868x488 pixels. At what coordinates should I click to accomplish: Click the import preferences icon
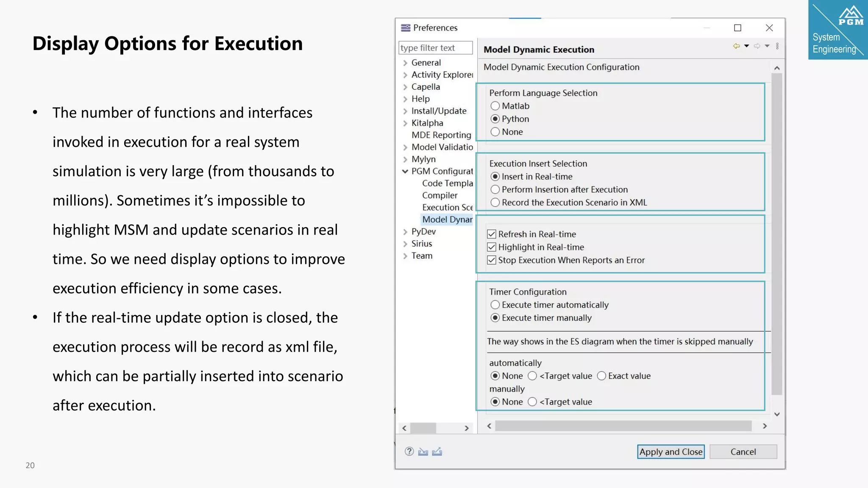click(x=423, y=452)
